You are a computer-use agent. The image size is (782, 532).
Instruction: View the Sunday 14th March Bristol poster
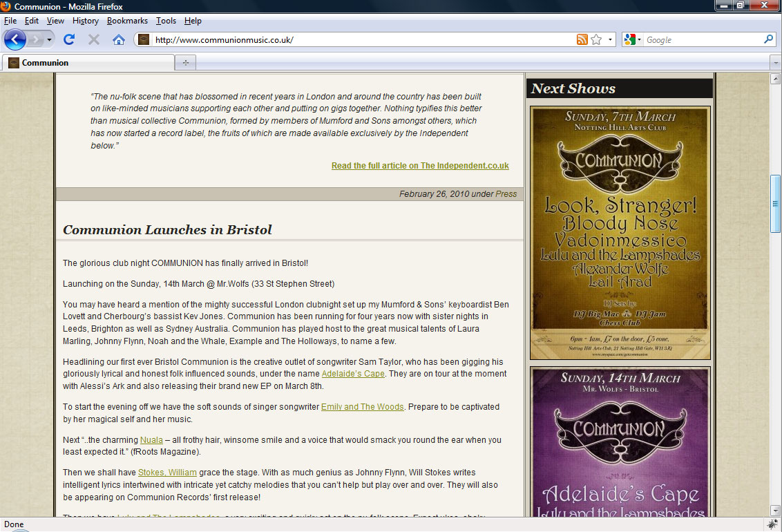click(620, 441)
